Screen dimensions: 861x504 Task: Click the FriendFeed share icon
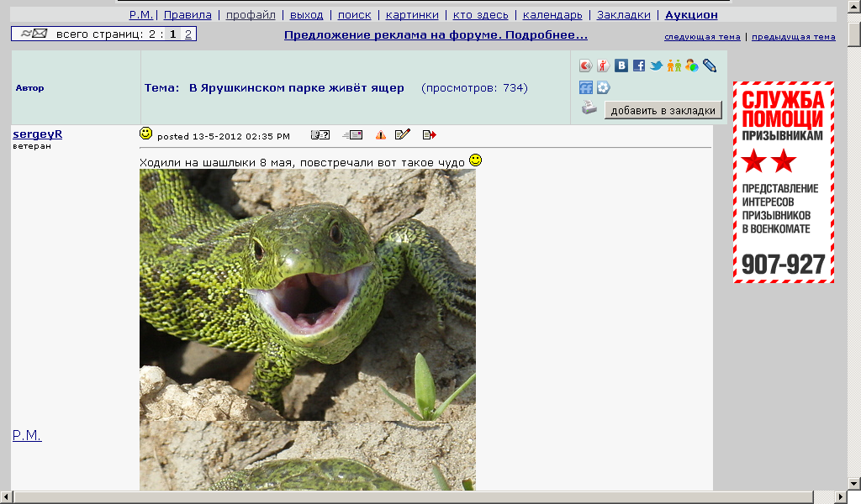coord(586,87)
